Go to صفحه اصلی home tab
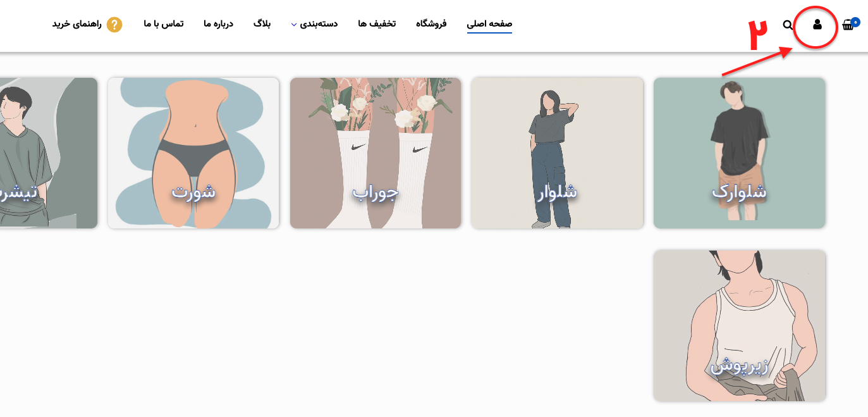868x417 pixels. pyautogui.click(x=489, y=23)
